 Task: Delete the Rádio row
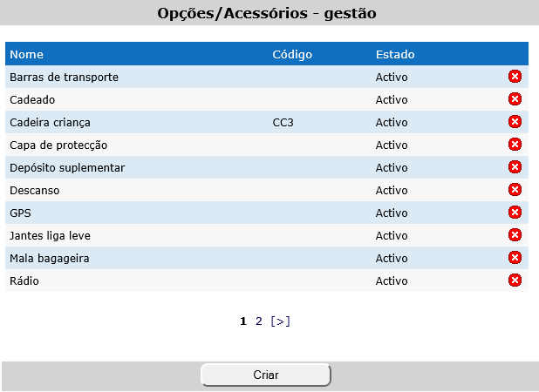coord(515,280)
